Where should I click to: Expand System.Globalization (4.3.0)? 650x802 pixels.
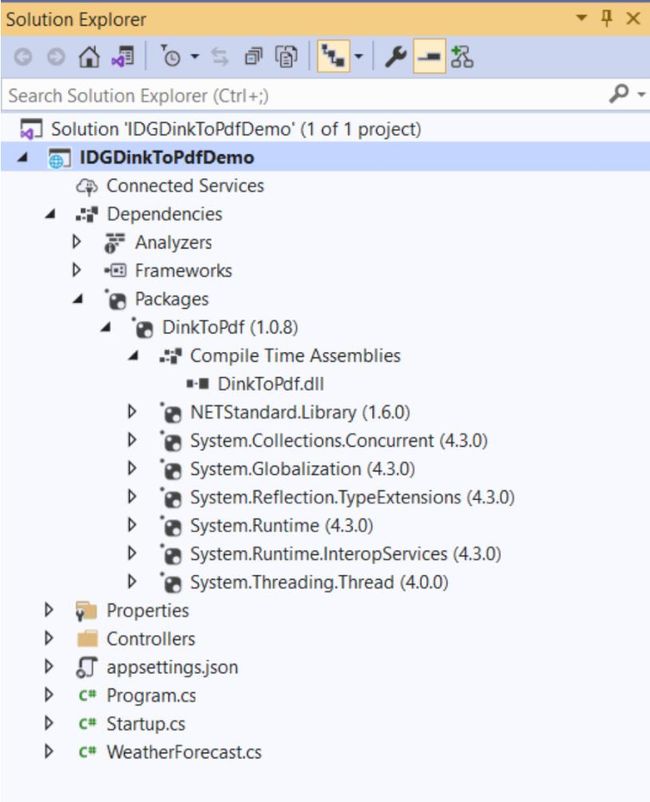pyautogui.click(x=132, y=468)
